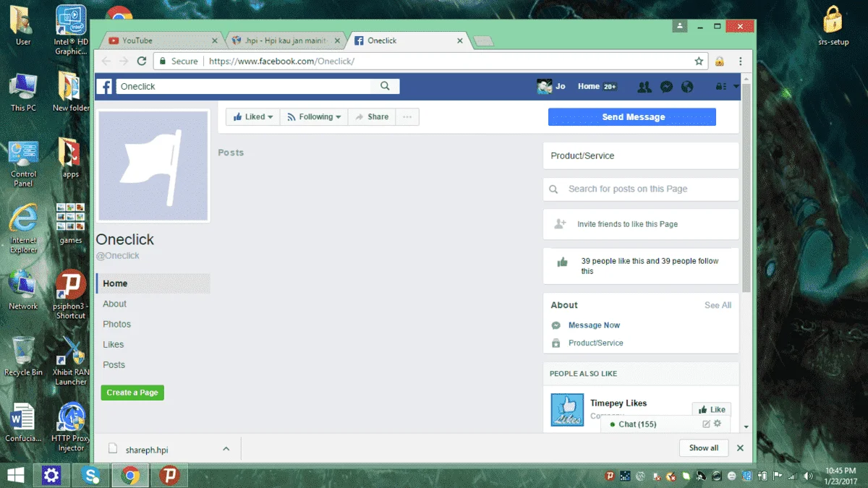Viewport: 868px width, 488px height.
Task: Click the new message compose icon in chat
Action: point(707,424)
